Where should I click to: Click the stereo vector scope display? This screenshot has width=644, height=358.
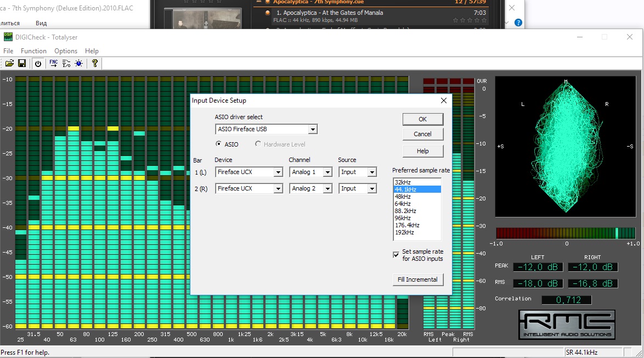566,147
